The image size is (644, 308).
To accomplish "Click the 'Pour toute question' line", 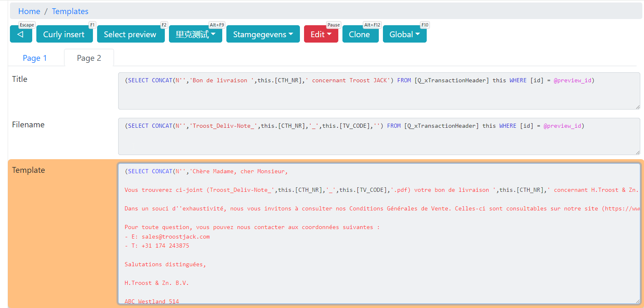I will 252,227.
